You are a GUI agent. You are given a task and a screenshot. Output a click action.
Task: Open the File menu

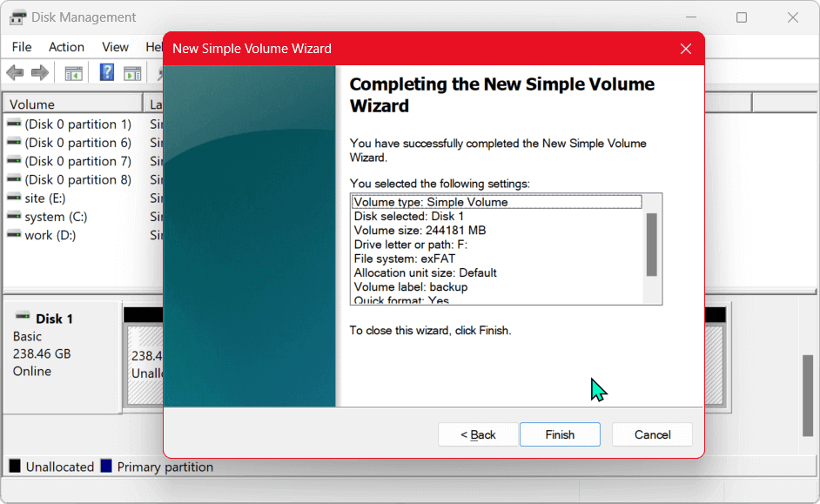point(21,47)
